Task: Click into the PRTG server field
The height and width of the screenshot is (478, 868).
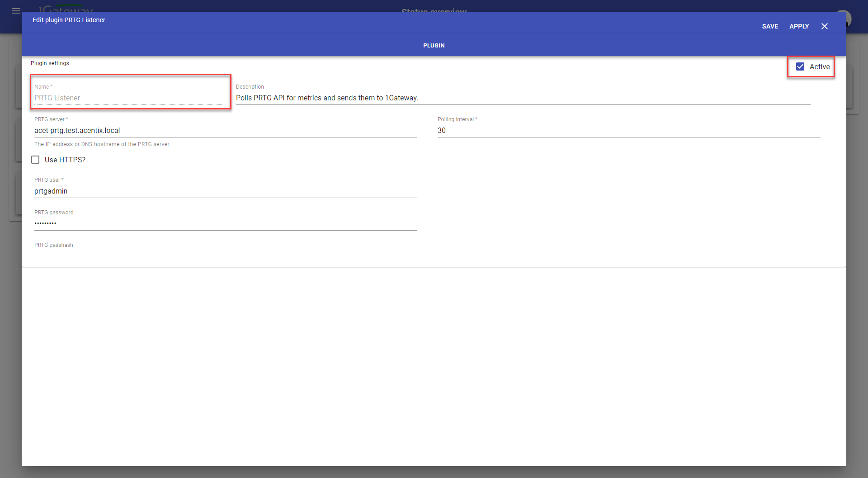Action: pos(225,130)
